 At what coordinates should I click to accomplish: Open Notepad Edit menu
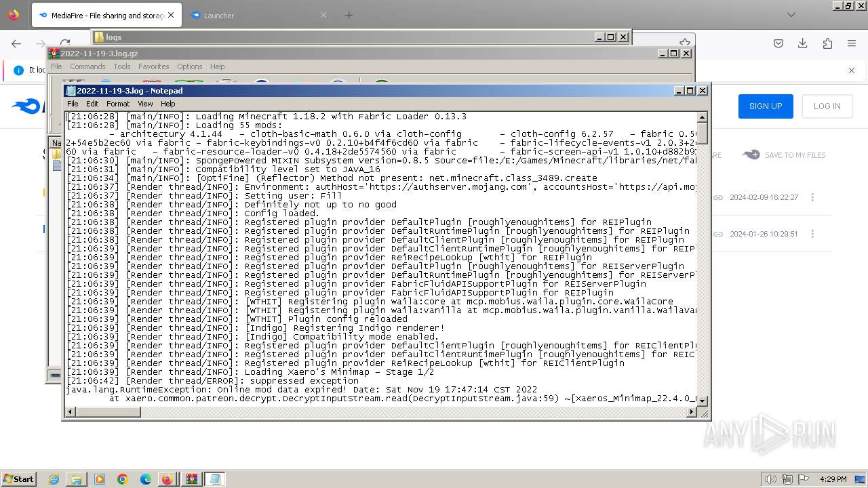pyautogui.click(x=92, y=104)
